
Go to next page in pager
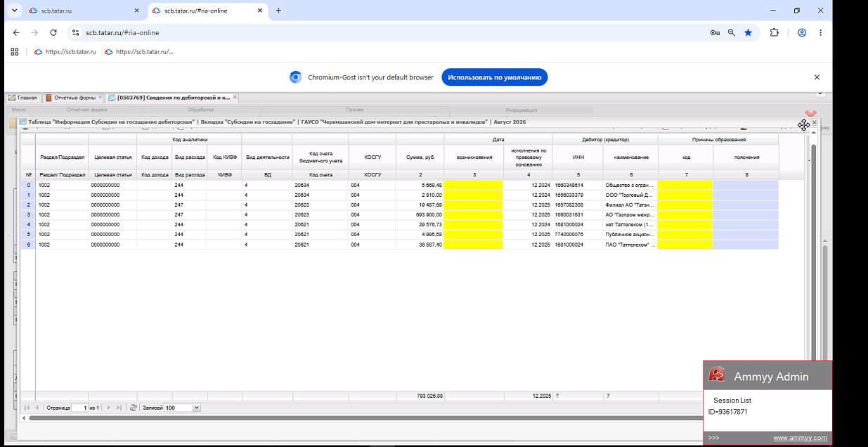pos(110,408)
